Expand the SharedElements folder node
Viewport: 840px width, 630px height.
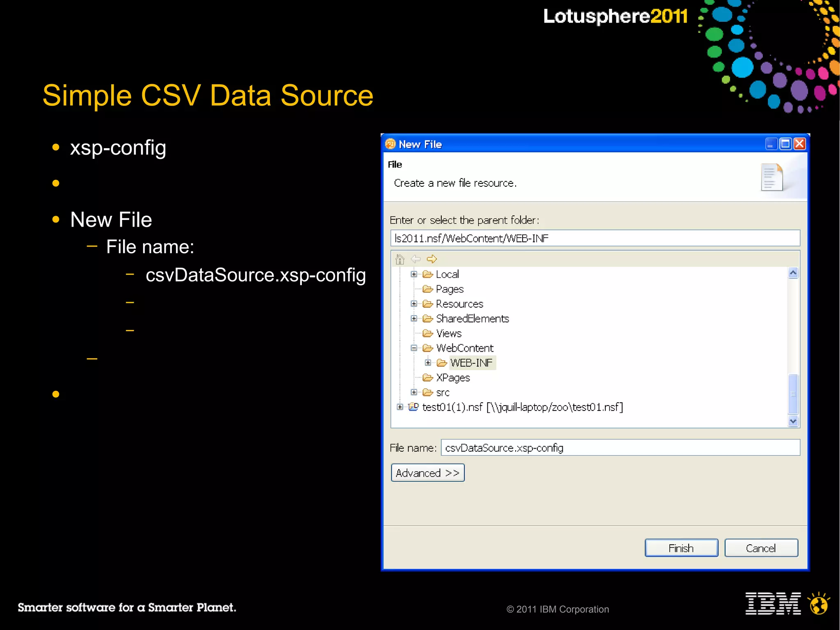coord(414,318)
